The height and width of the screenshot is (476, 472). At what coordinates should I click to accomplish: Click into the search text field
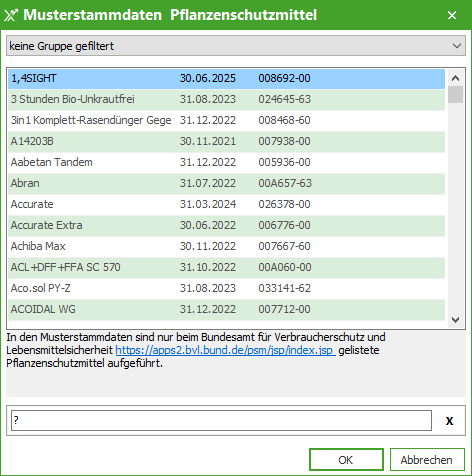coord(221,421)
